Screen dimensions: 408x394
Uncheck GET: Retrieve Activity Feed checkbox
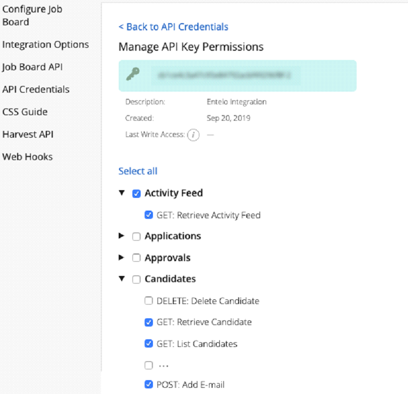click(149, 215)
